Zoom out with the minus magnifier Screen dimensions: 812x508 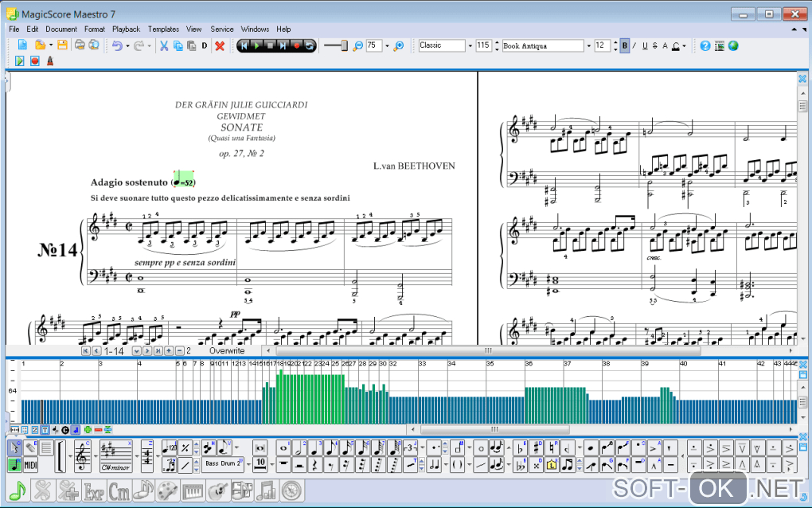(x=358, y=46)
